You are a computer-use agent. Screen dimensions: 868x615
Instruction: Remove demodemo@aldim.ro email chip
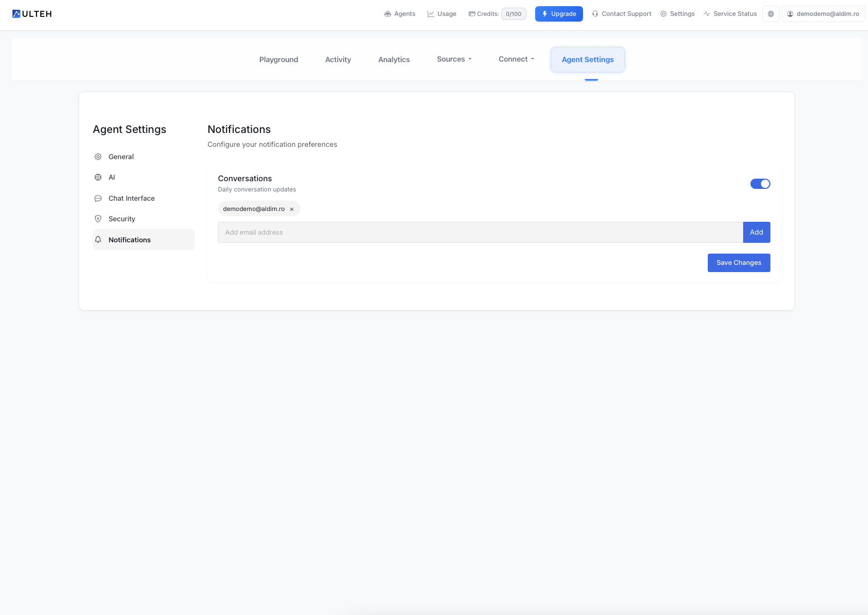292,209
